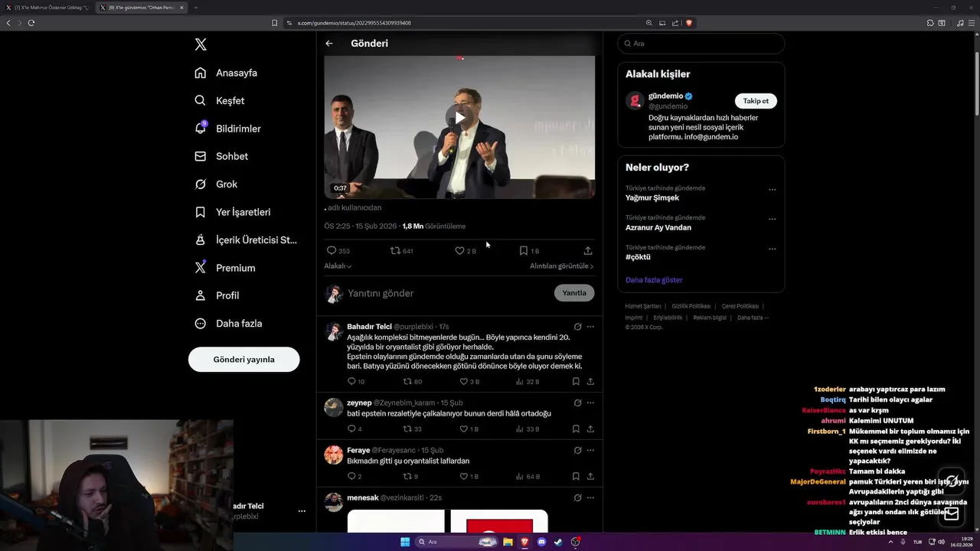Open more options on Bahadır Telci reply
The width and height of the screenshot is (980, 551).
[x=590, y=327]
